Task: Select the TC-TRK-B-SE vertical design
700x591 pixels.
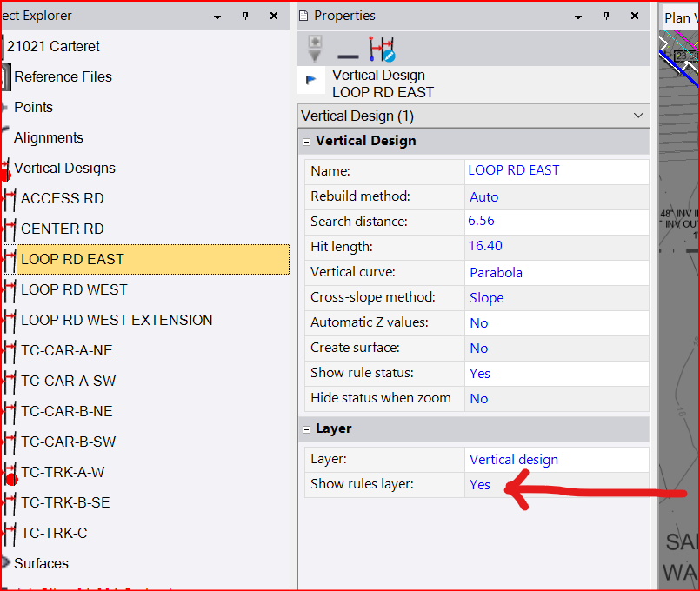Action: coord(65,502)
